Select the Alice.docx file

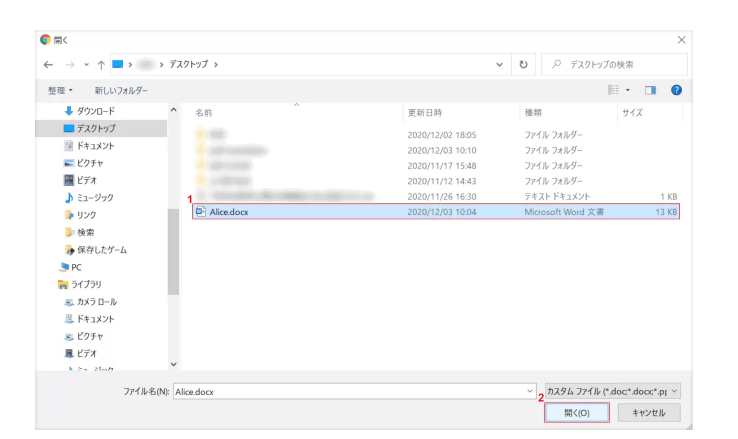coord(227,212)
